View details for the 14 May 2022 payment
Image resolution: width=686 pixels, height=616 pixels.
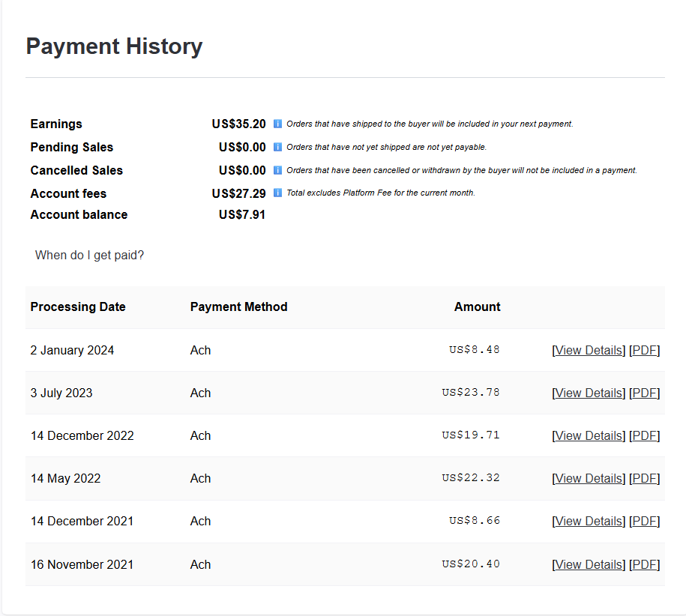coord(589,479)
